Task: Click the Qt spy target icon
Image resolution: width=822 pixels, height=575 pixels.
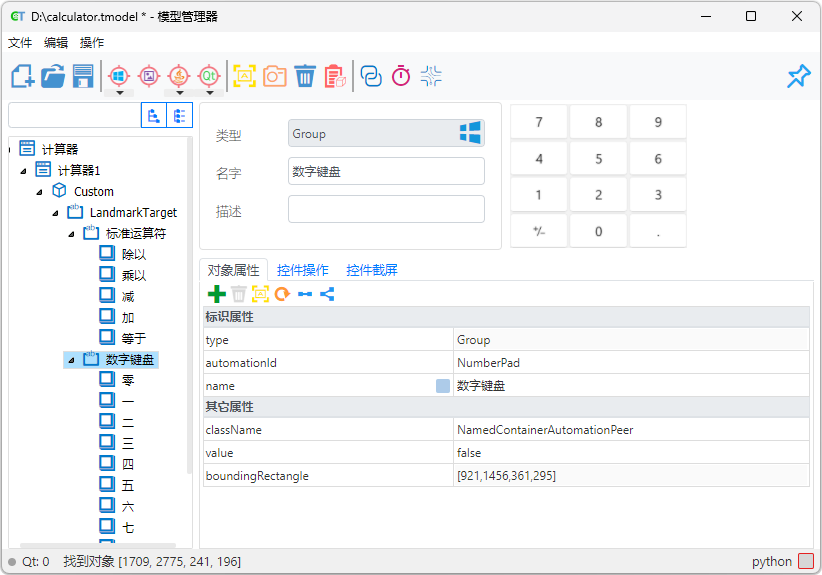Action: pyautogui.click(x=209, y=77)
